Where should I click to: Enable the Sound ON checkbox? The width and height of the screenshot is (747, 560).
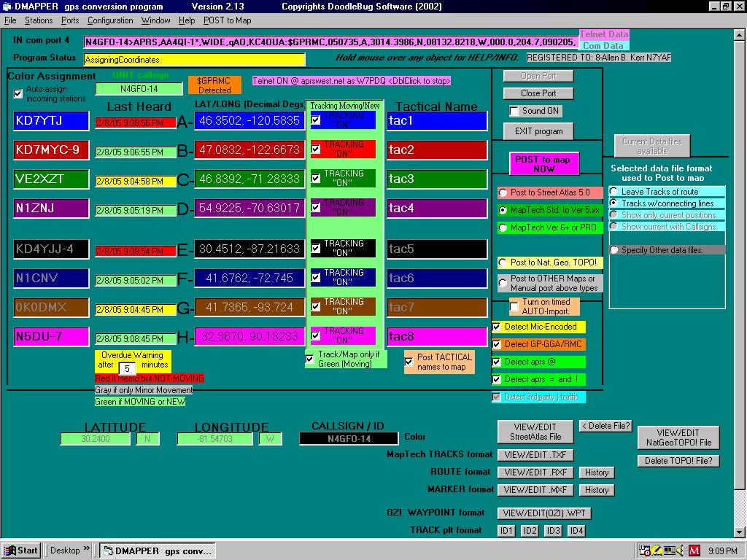[x=514, y=111]
